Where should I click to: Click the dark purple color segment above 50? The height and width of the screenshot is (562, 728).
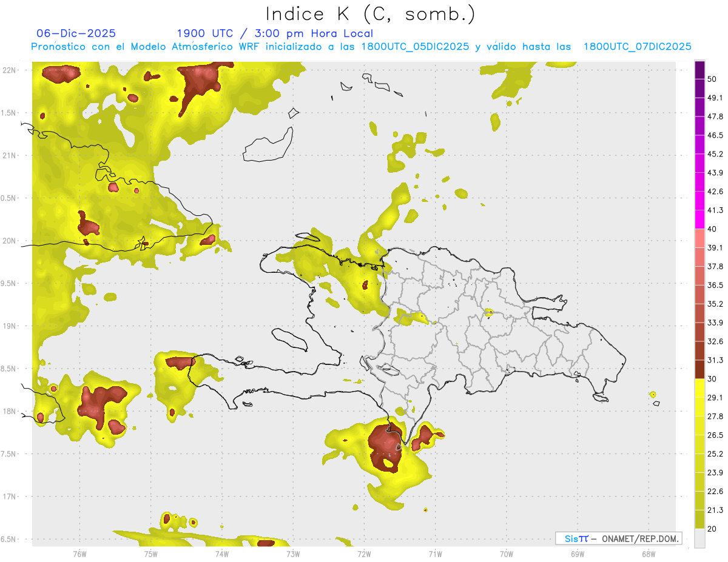pyautogui.click(x=699, y=70)
